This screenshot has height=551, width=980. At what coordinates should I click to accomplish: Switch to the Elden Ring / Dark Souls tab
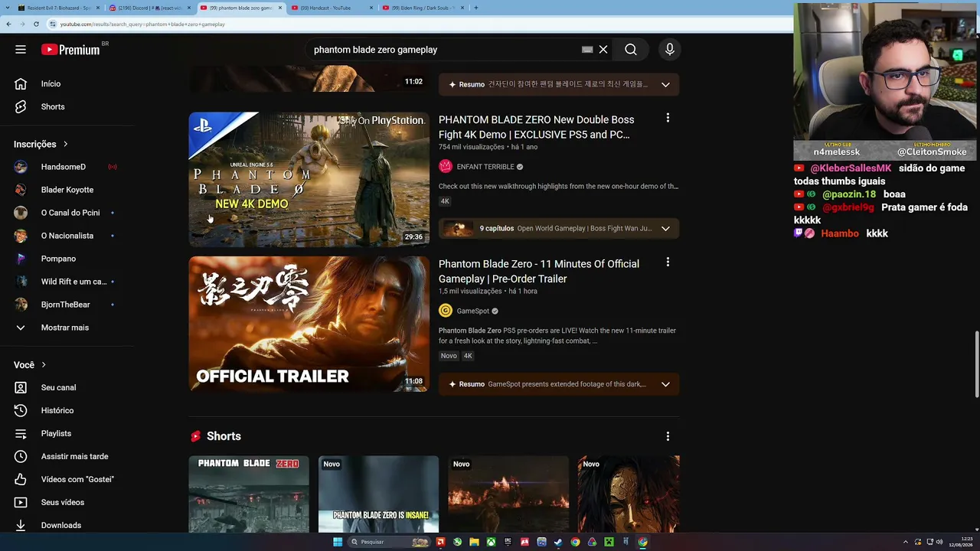coord(423,8)
